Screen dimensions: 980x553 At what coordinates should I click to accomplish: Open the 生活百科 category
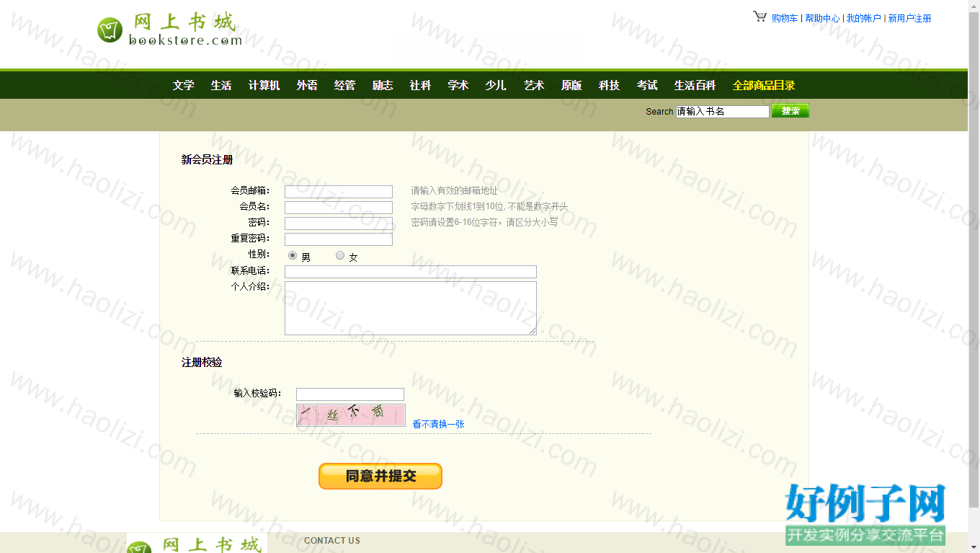[x=695, y=85]
